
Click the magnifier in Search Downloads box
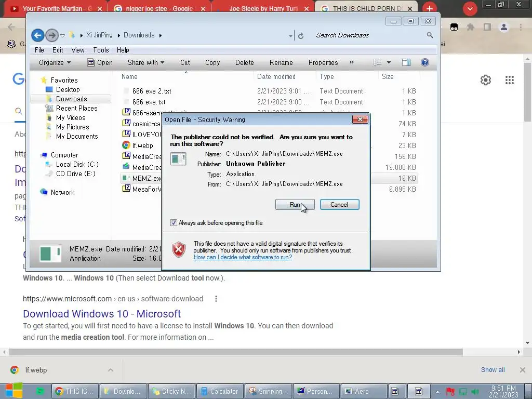click(x=430, y=35)
